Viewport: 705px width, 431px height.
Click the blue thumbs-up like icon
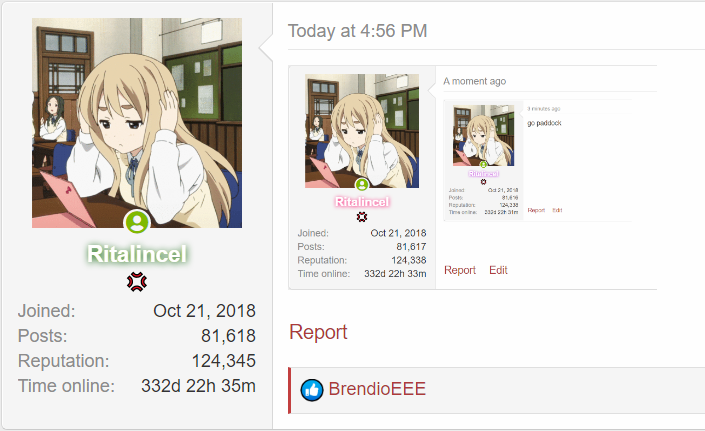coord(312,390)
